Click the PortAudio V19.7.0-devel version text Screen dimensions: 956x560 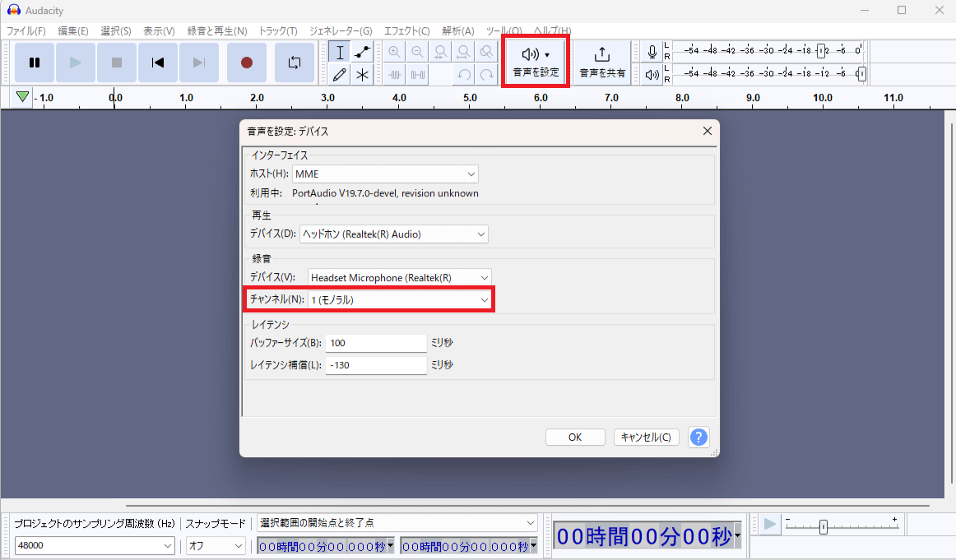pos(385,193)
